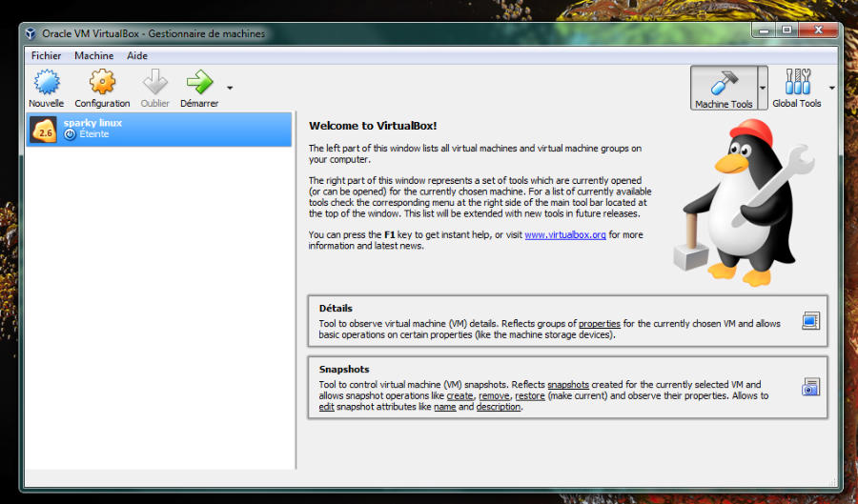Open the Fichier menu
The width and height of the screenshot is (858, 504).
point(46,56)
